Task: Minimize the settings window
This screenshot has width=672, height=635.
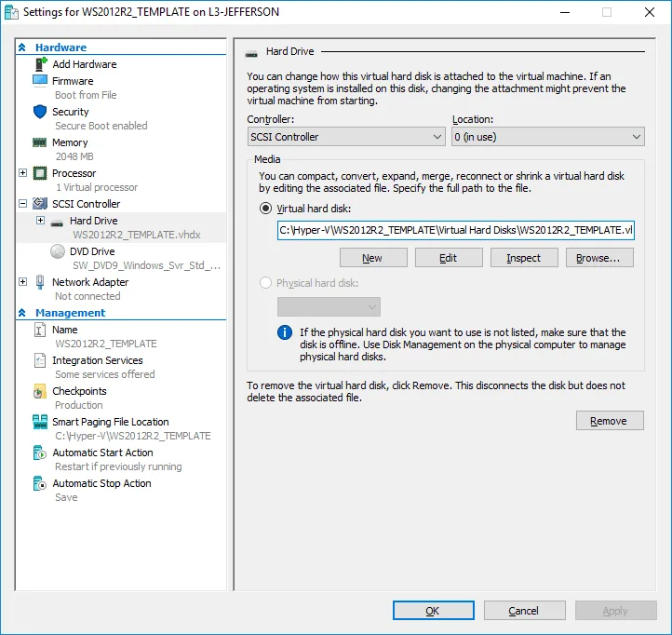Action: pyautogui.click(x=565, y=12)
